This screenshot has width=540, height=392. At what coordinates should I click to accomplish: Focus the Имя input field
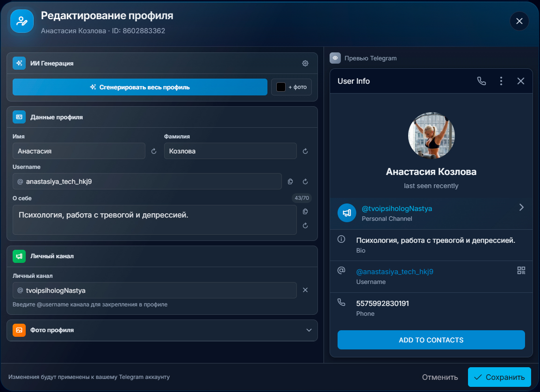click(x=79, y=151)
